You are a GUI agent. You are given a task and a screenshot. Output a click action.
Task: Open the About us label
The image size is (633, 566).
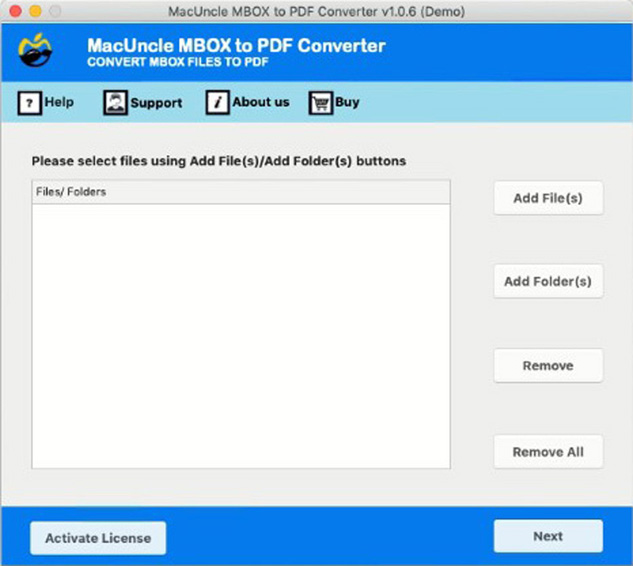(261, 102)
